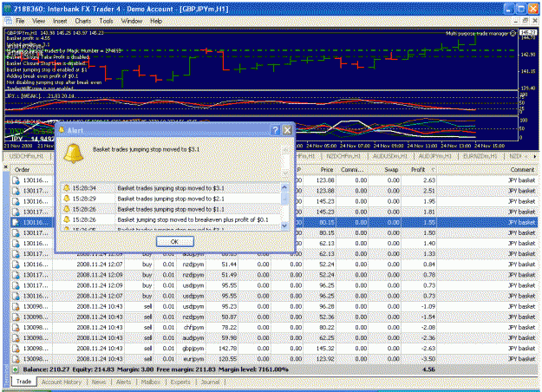This screenshot has width=542, height=392.
Task: Click the order icon in the row with profit -1.09
Action: coord(16,307)
